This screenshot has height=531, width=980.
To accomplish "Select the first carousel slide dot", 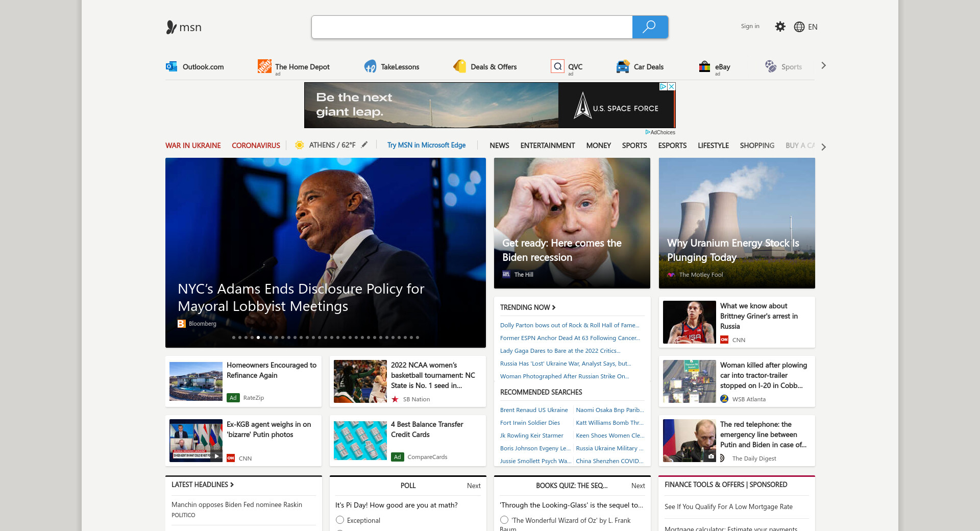I will pyautogui.click(x=234, y=337).
